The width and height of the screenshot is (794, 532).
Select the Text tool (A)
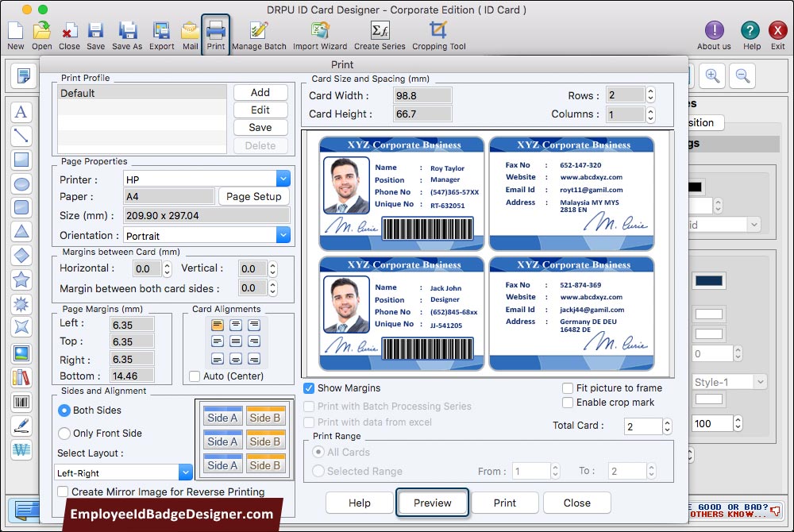tap(21, 112)
